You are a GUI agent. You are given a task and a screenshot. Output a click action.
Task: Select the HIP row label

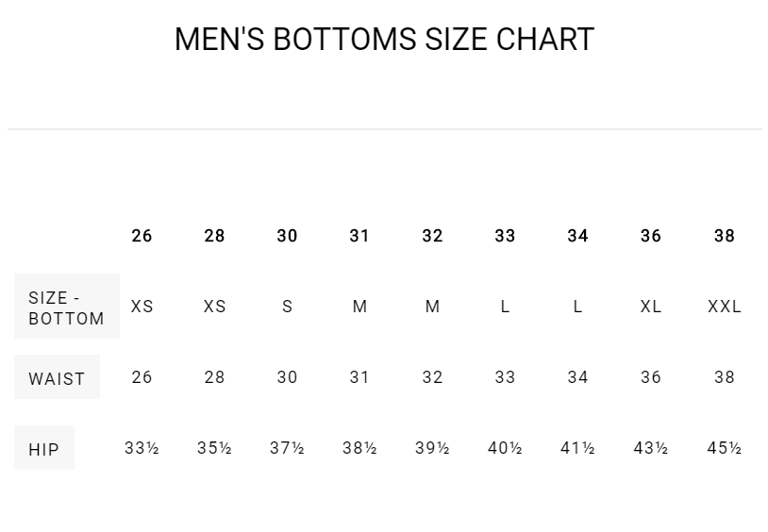pos(43,449)
